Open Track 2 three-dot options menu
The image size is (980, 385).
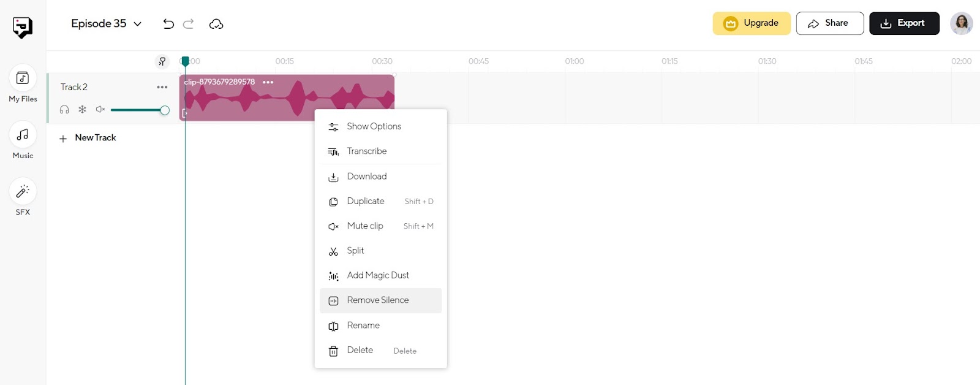tap(162, 87)
